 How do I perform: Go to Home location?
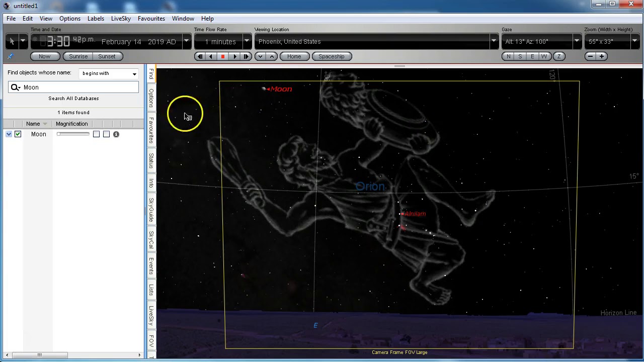[x=294, y=56]
